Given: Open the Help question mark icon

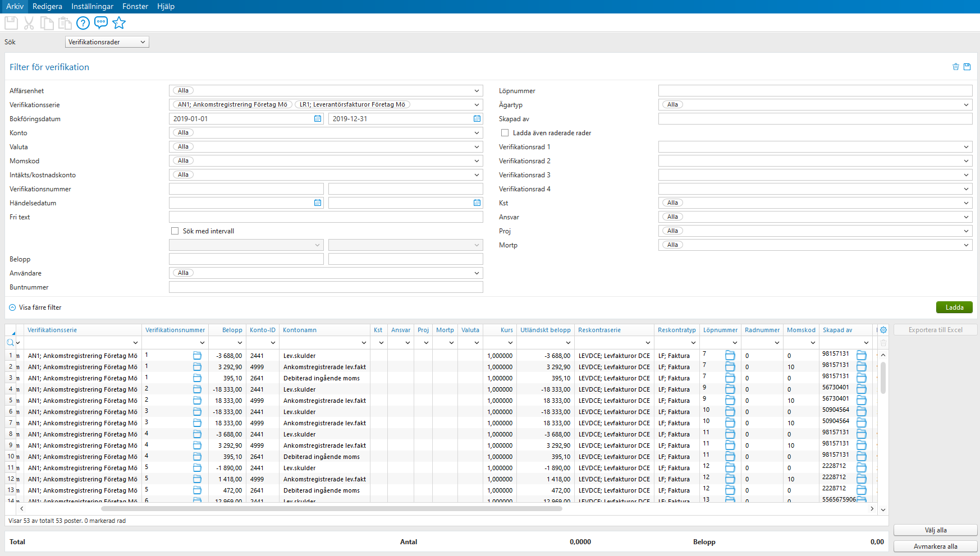Looking at the screenshot, I should coord(83,23).
